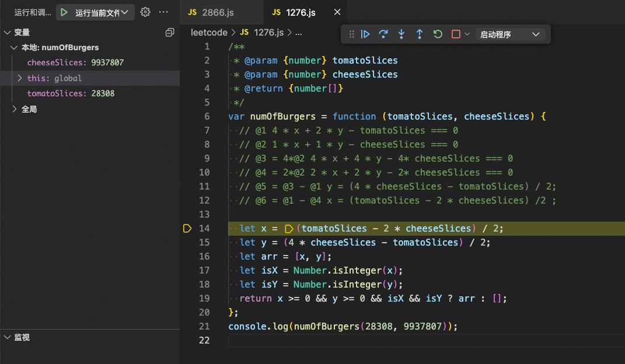The image size is (625, 364).
Task: Click the current execution pointer in line 14 gutter
Action: (187, 229)
